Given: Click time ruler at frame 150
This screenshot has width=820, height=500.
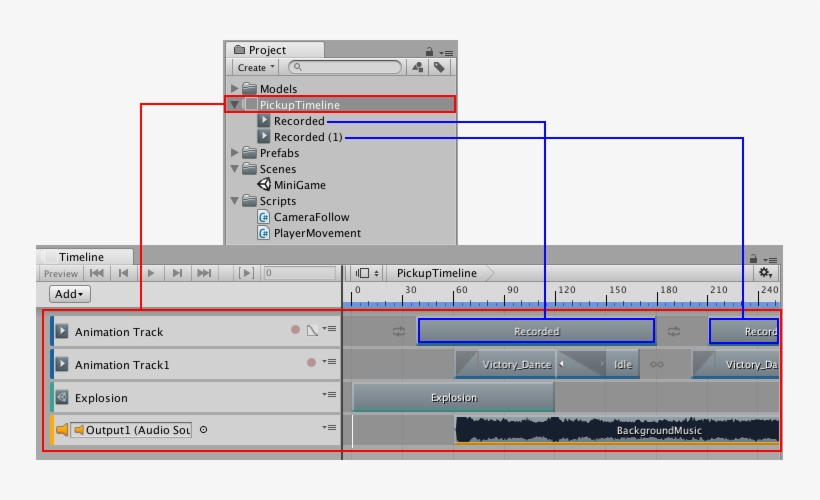Looking at the screenshot, I should coord(607,296).
